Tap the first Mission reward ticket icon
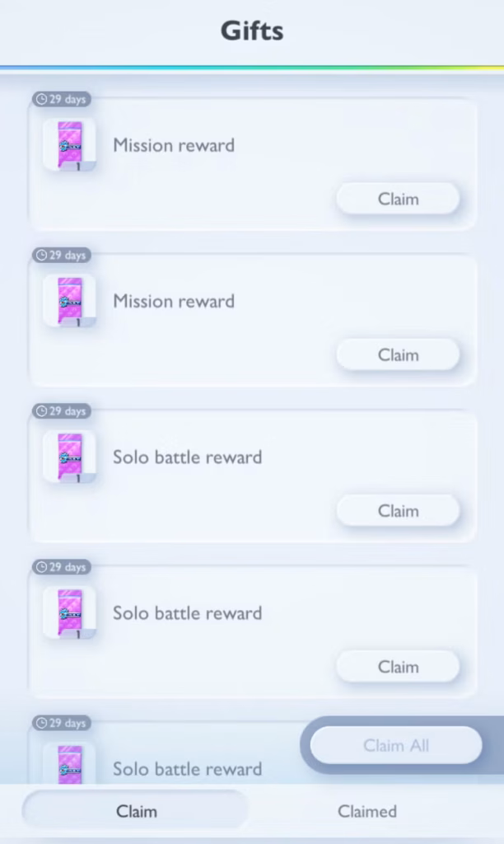 point(70,145)
